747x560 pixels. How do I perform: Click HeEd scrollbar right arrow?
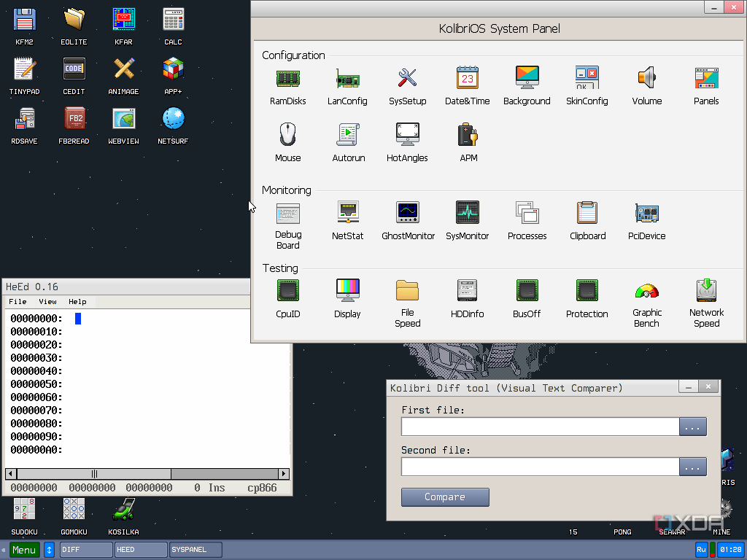[x=284, y=474]
